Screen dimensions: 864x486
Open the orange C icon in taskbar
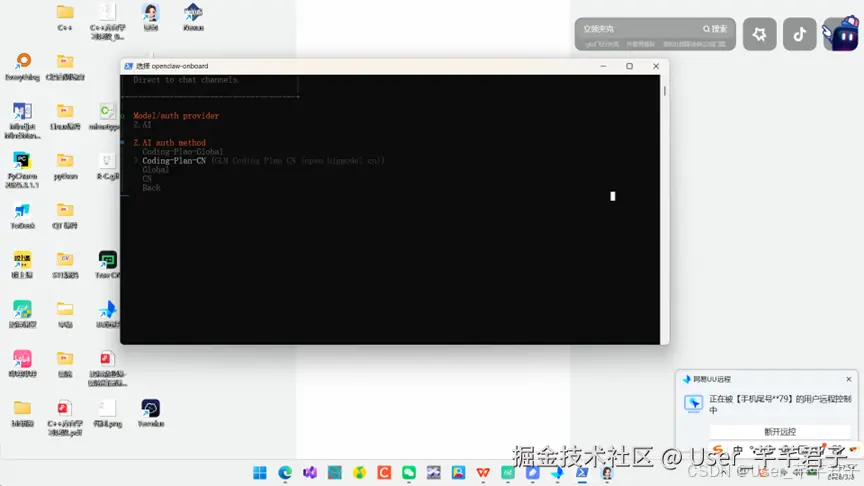tap(384, 473)
